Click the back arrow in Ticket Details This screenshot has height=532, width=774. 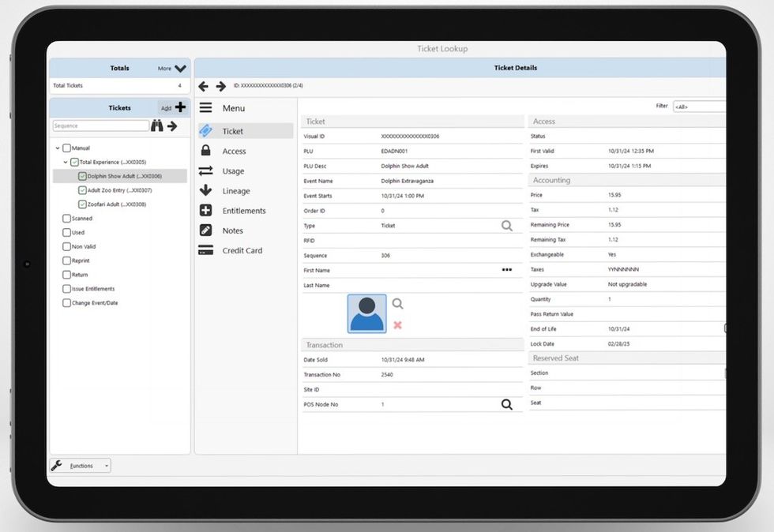204,86
